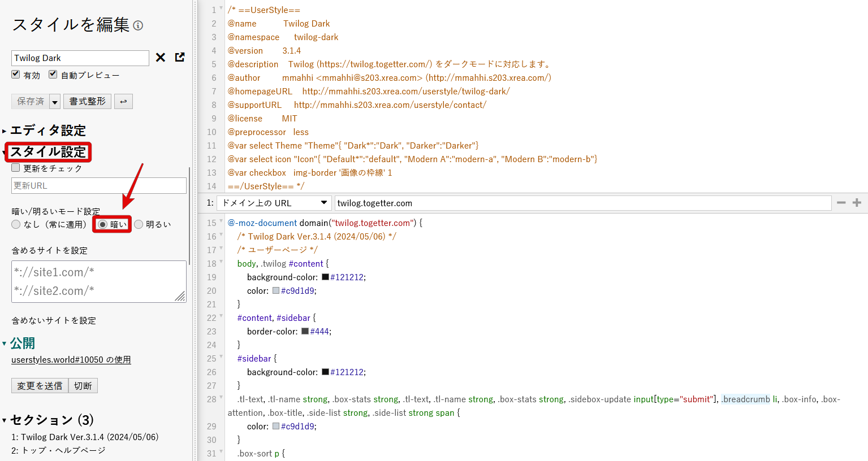
Task: Click '@preprocessor less' on line 10
Action: [x=268, y=132]
